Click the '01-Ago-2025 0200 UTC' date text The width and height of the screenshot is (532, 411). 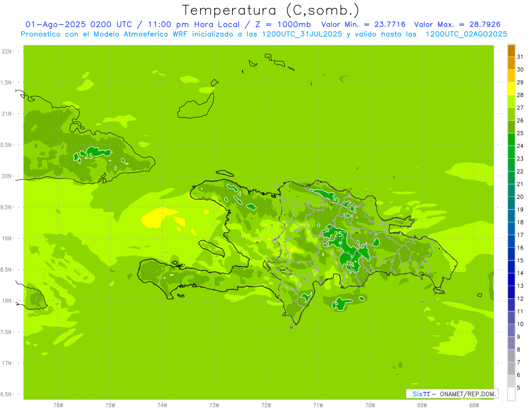(78, 24)
